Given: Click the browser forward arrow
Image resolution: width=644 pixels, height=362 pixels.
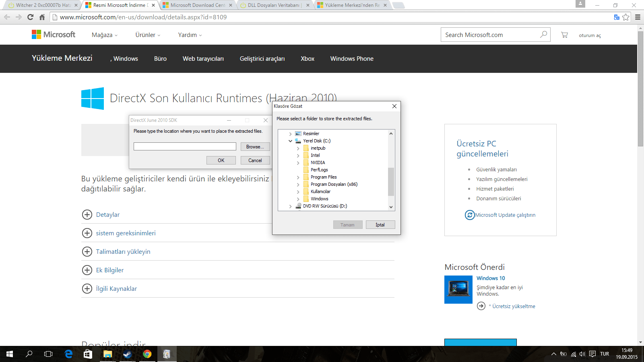Looking at the screenshot, I should pyautogui.click(x=19, y=17).
